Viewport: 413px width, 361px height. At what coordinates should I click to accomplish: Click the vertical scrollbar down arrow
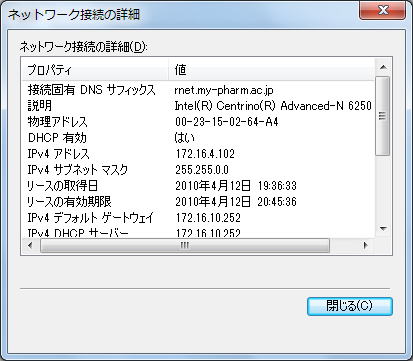pyautogui.click(x=383, y=229)
